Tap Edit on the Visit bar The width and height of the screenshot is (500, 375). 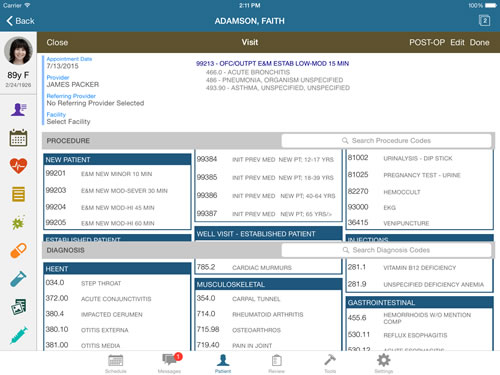coord(457,42)
